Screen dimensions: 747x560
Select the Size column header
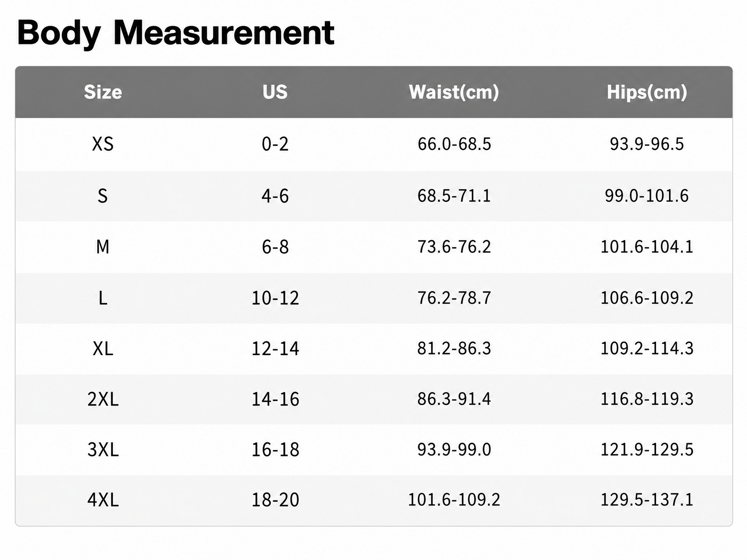point(103,92)
